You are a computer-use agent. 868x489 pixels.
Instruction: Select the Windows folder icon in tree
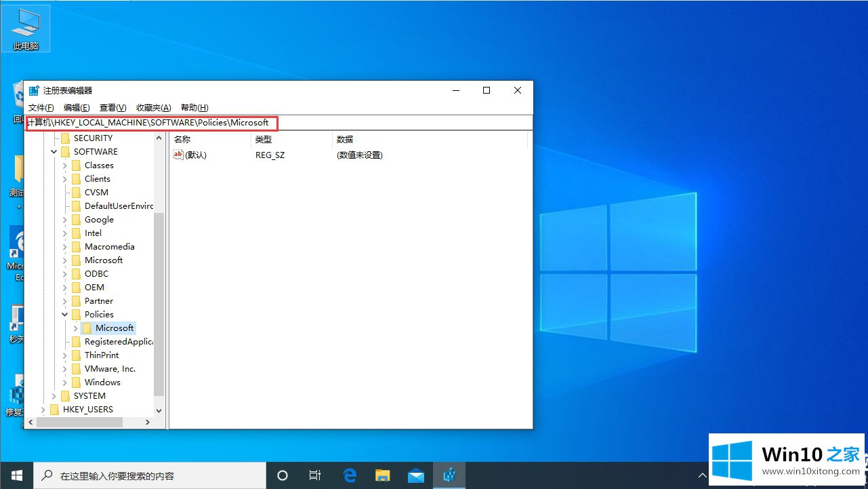pyautogui.click(x=76, y=382)
